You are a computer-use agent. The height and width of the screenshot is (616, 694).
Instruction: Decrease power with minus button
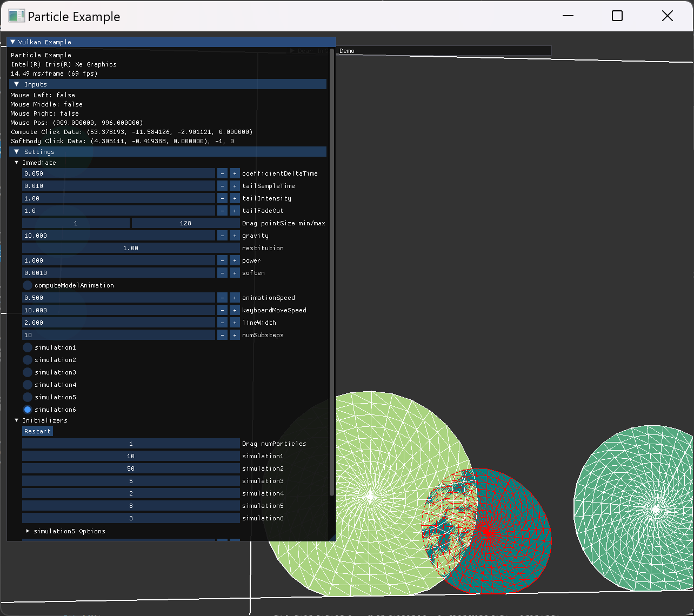[x=222, y=260]
